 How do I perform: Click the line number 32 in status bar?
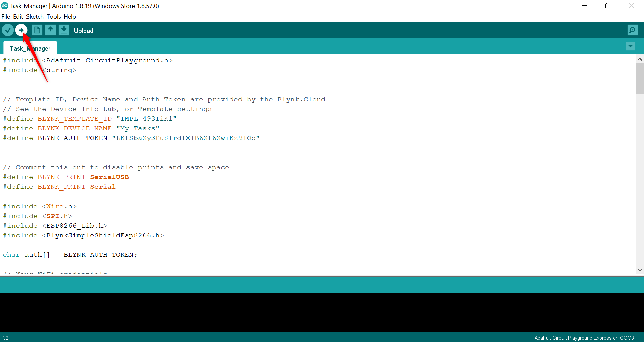pos(6,338)
